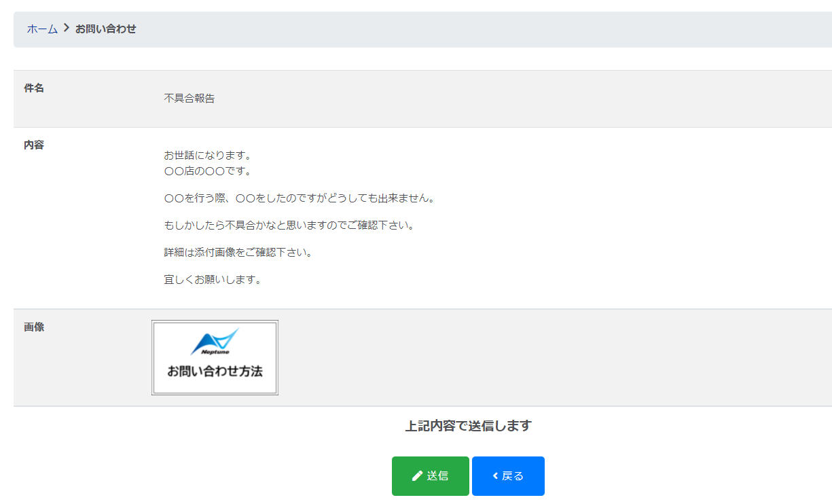Click the pencil icon on 送信 button
The width and height of the screenshot is (832, 504).
click(418, 476)
